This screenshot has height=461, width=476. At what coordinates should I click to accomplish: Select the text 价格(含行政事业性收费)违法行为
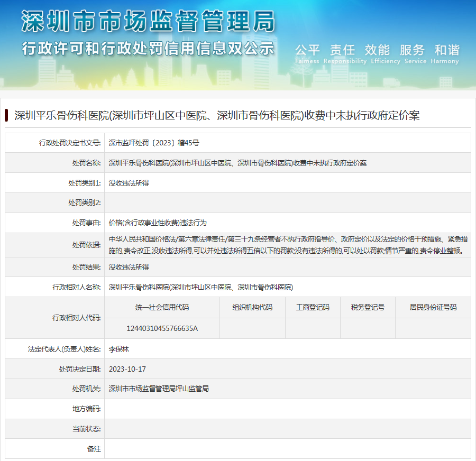coord(158,223)
